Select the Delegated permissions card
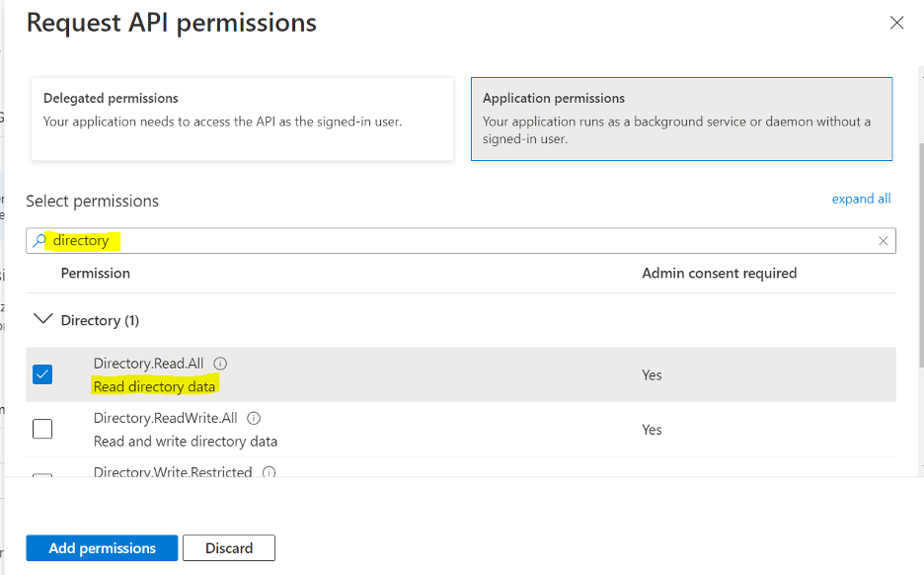Image resolution: width=924 pixels, height=575 pixels. pyautogui.click(x=242, y=119)
